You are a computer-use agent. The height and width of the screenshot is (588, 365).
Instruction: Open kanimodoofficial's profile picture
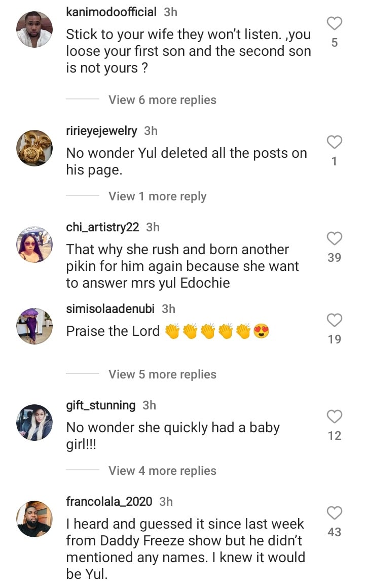34,29
